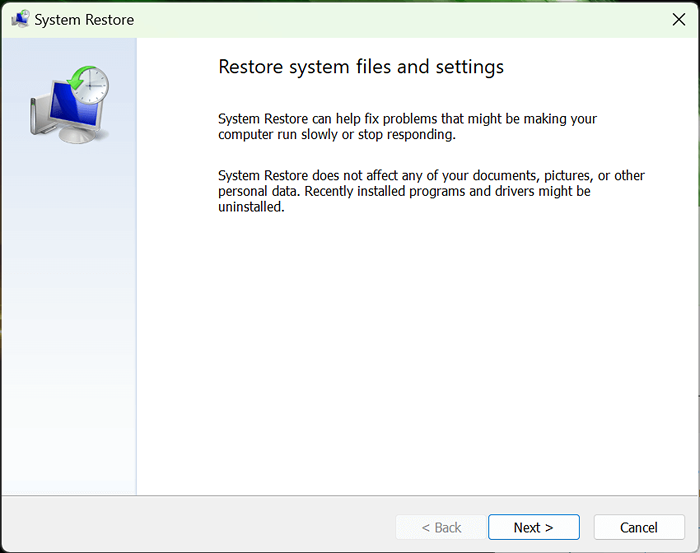700x553 pixels.
Task: Click the "System Restore can help fix problems" paragraph
Action: pyautogui.click(x=407, y=127)
